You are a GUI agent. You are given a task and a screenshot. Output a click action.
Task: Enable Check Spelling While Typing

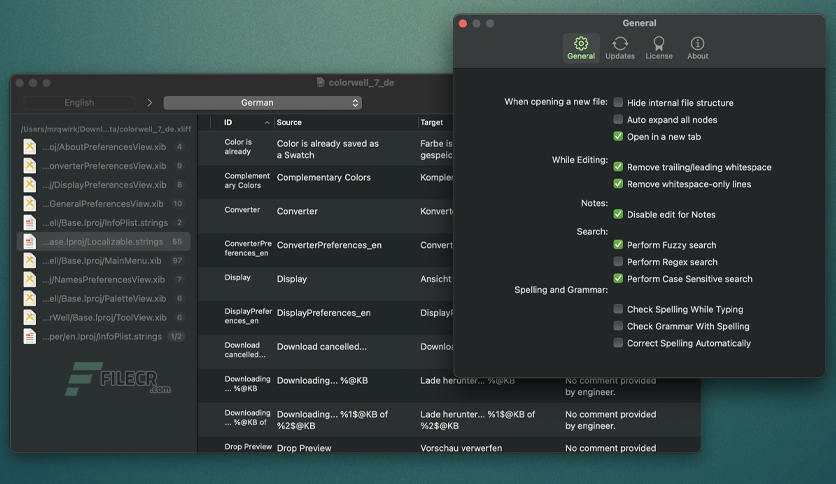pyautogui.click(x=618, y=309)
